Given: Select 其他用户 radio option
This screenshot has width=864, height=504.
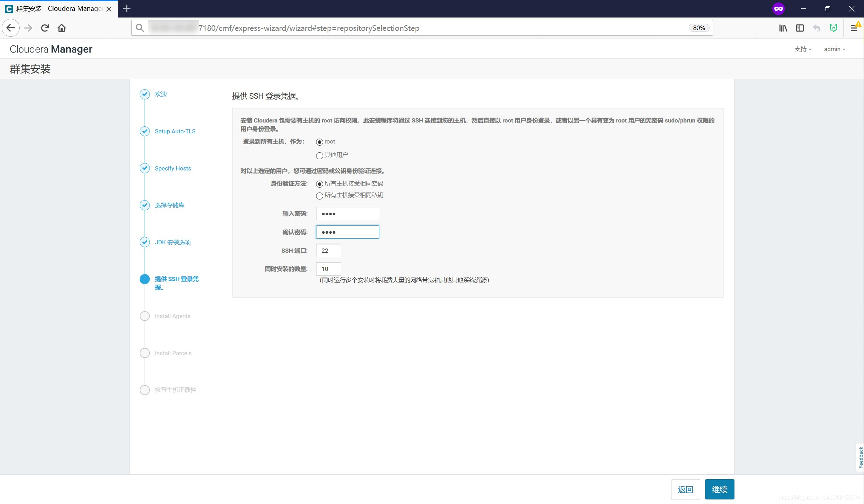Looking at the screenshot, I should pyautogui.click(x=319, y=155).
